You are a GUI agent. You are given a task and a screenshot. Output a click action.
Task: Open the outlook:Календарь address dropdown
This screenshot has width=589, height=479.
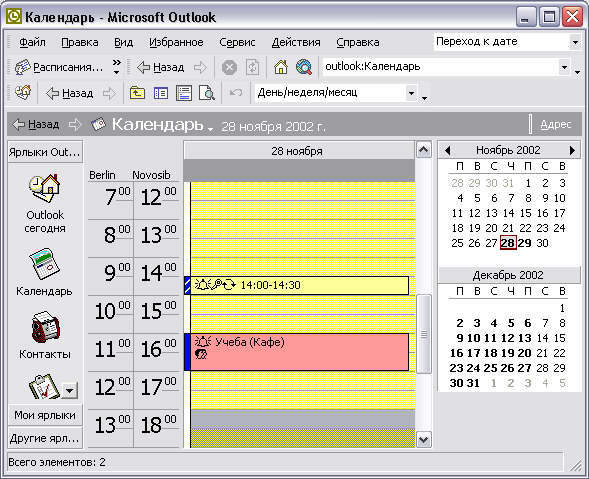(564, 67)
